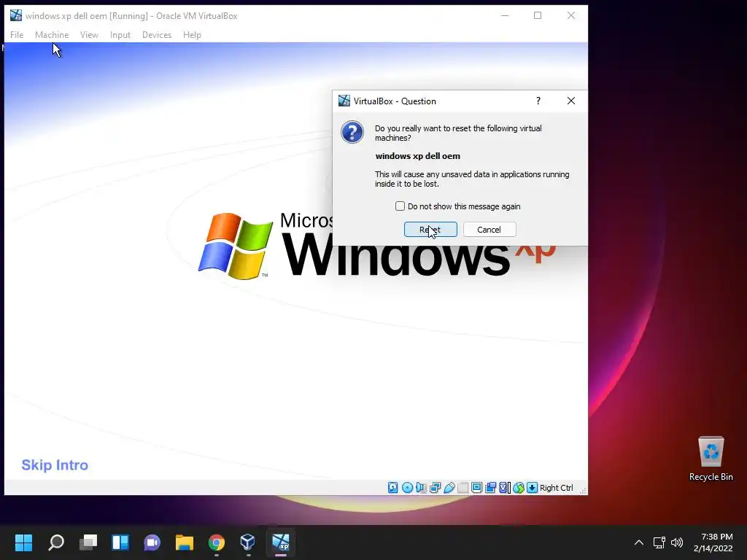
Task: Click the 'windows xp dell oem' machine name text
Action: pos(418,156)
